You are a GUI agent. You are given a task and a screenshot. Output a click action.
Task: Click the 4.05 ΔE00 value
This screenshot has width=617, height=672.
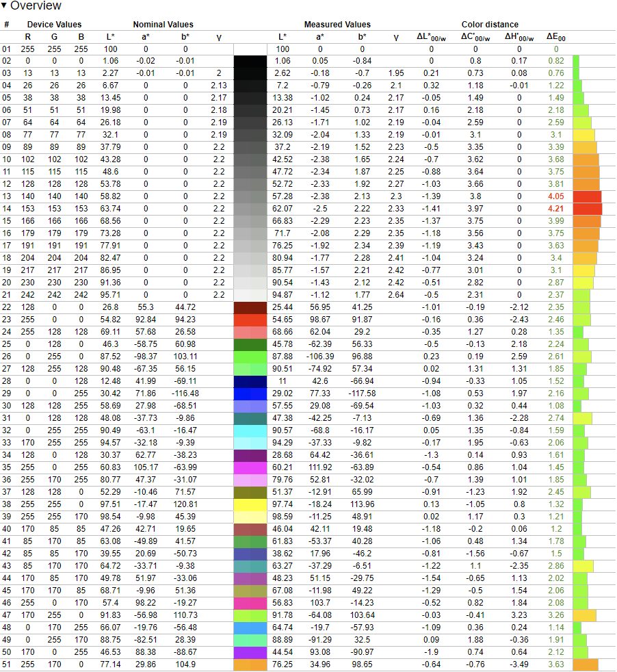click(x=556, y=196)
